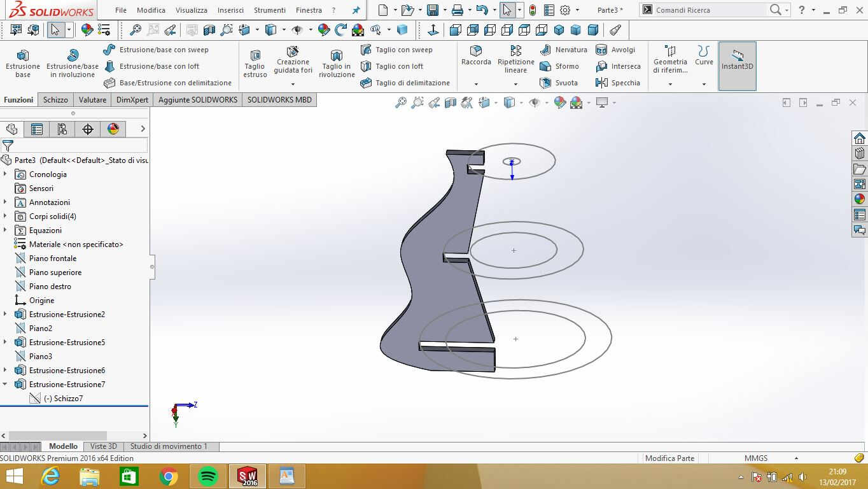The height and width of the screenshot is (489, 868).
Task: Collapse Estrusione-Estrusione7 feature
Action: [5, 384]
